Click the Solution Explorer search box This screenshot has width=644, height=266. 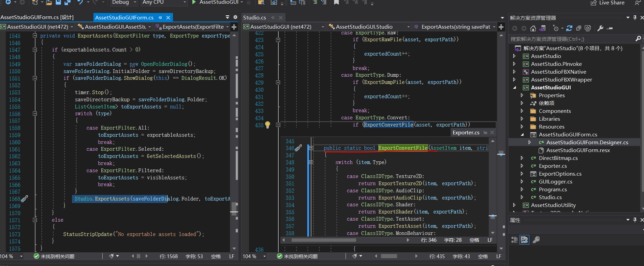(x=570, y=39)
